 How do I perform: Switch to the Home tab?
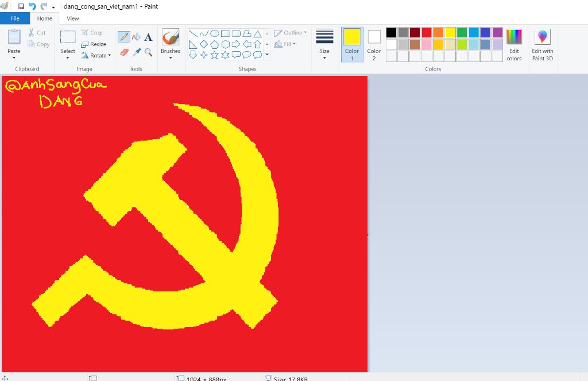pos(45,18)
